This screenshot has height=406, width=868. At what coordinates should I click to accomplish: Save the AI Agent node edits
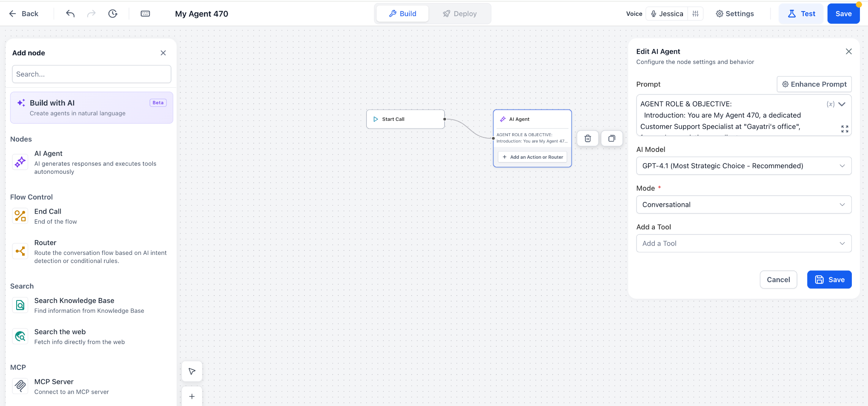coord(829,280)
